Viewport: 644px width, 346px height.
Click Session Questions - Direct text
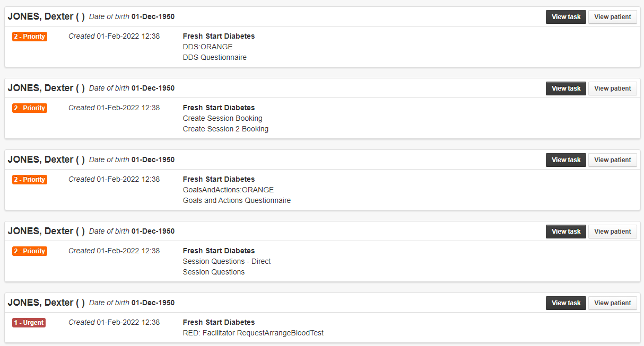pyautogui.click(x=227, y=261)
